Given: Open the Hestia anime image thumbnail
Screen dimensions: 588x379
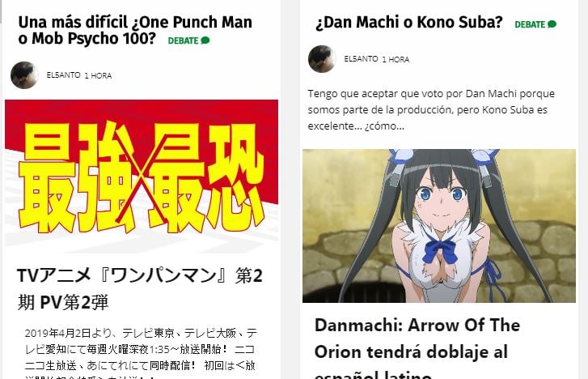Looking at the screenshot, I should click(x=439, y=226).
